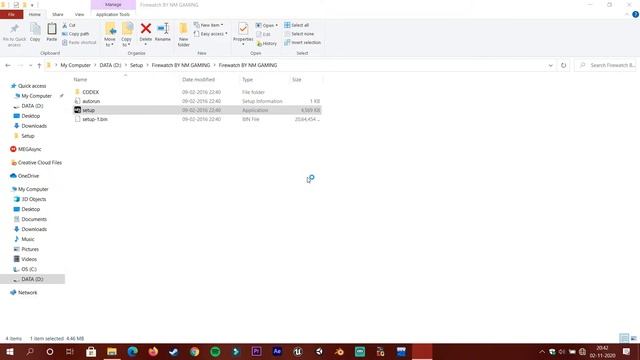Open the New item dropdown
640x360 pixels.
[x=209, y=25]
